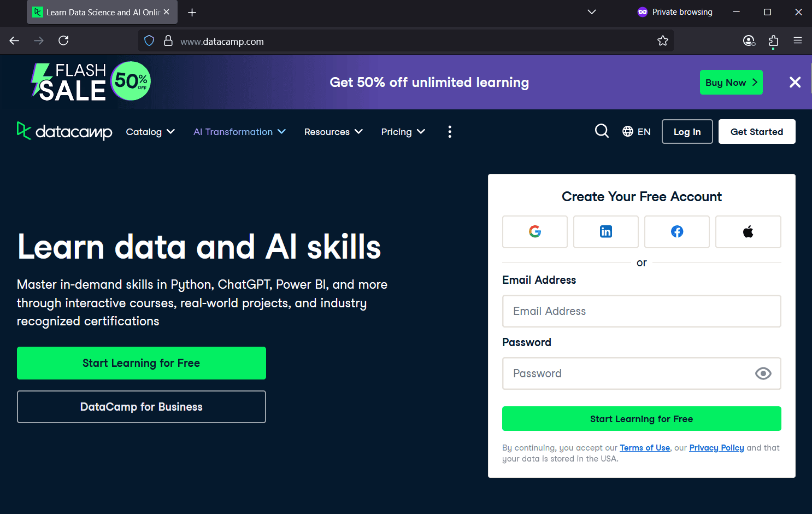This screenshot has height=514, width=812.
Task: Open the DataCamp search icon
Action: pyautogui.click(x=602, y=131)
